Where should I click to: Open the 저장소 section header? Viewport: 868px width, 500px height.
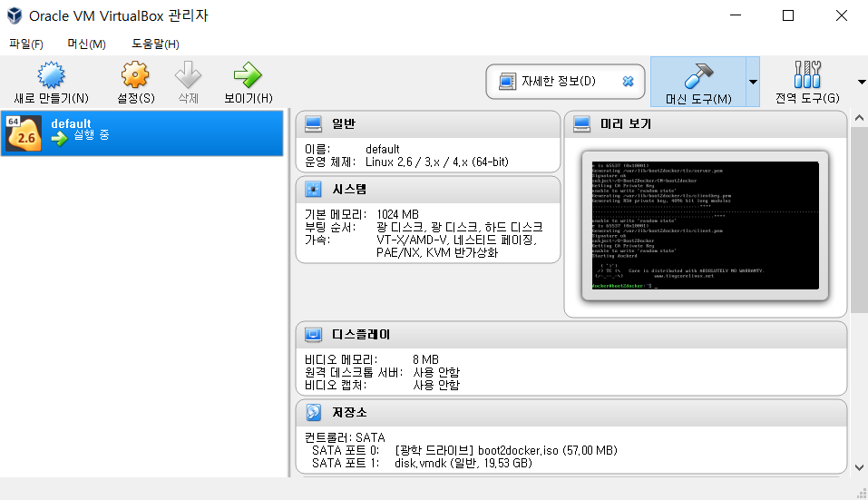coord(571,413)
